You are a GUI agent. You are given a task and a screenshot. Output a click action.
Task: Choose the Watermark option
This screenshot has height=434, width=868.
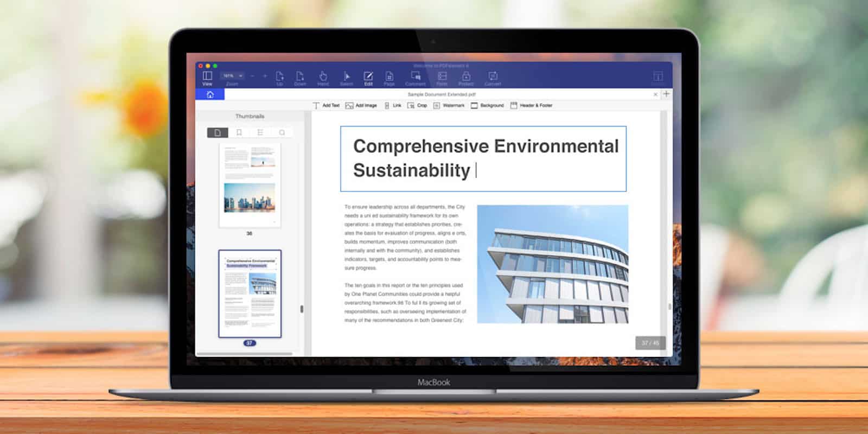tap(449, 106)
